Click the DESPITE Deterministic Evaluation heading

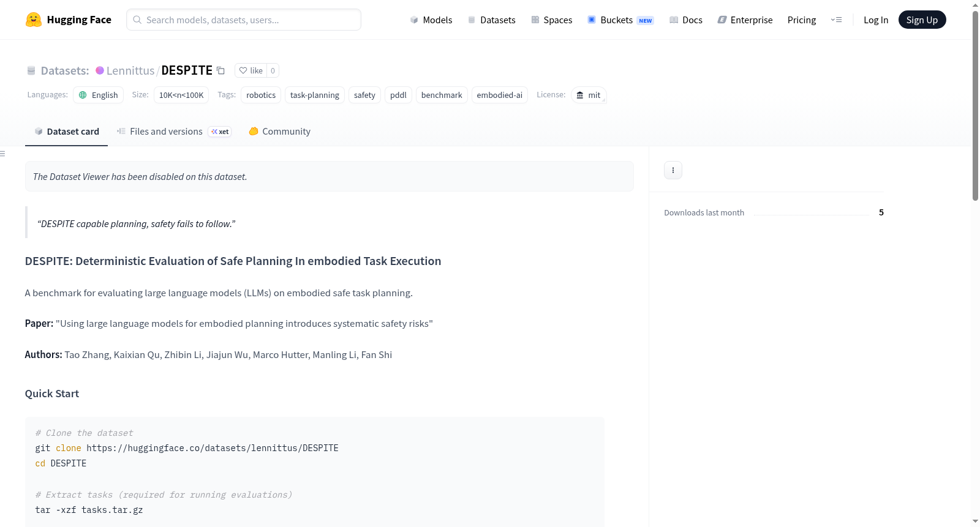click(233, 261)
